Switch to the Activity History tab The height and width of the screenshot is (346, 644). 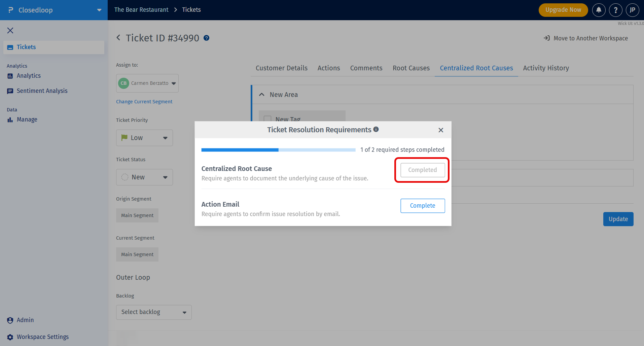point(546,68)
